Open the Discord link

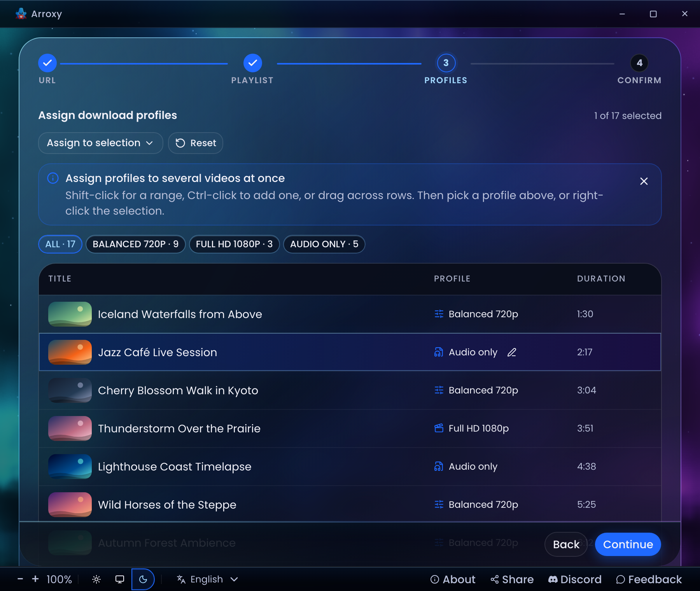click(575, 579)
